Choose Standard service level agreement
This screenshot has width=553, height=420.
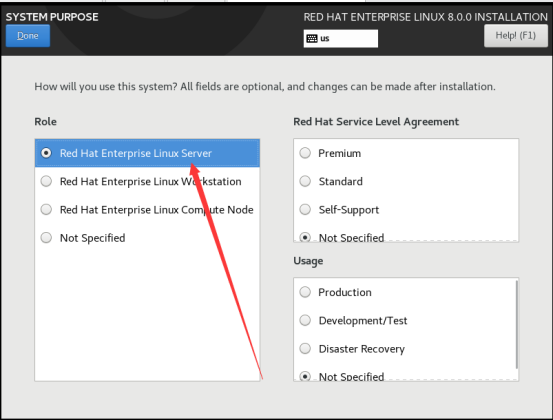click(406, 181)
